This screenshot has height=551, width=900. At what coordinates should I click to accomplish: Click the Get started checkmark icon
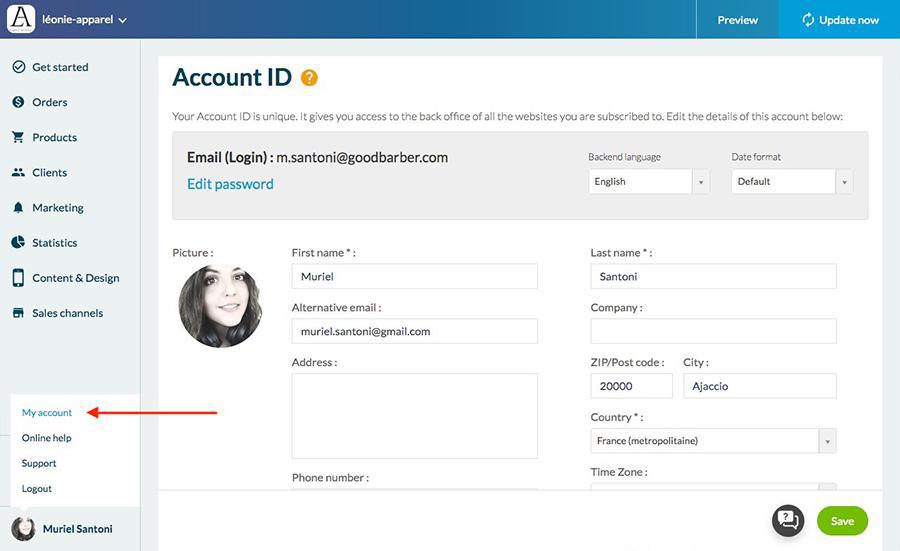(x=18, y=67)
